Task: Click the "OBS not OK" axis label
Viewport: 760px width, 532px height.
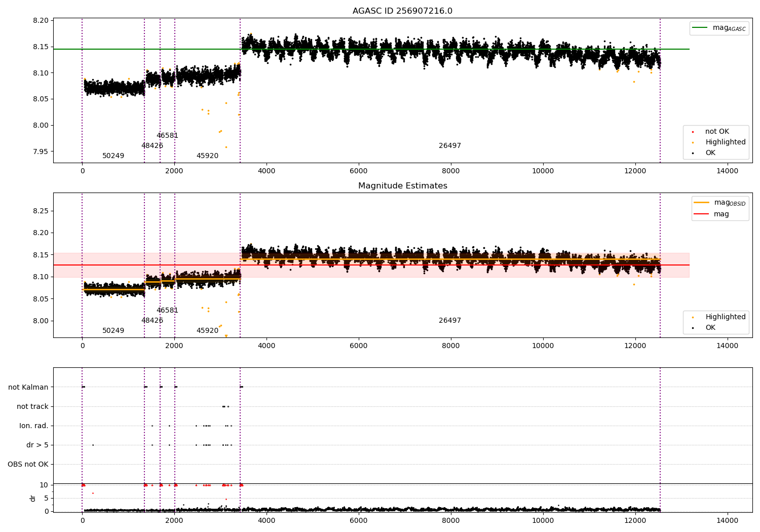Action: tap(28, 464)
